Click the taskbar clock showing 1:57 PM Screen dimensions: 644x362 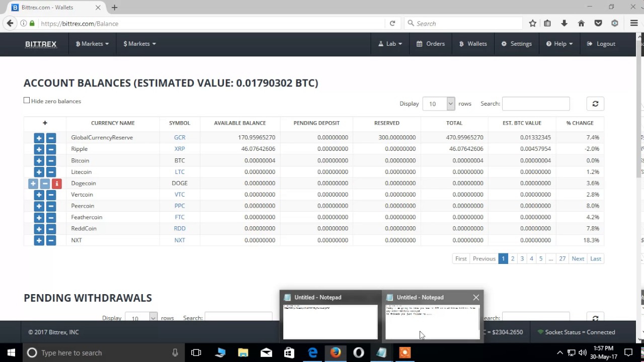[x=603, y=352]
